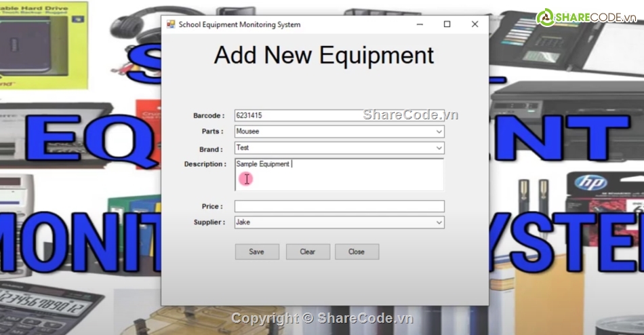Click the Barcode label
This screenshot has width=644, height=335.
[208, 116]
